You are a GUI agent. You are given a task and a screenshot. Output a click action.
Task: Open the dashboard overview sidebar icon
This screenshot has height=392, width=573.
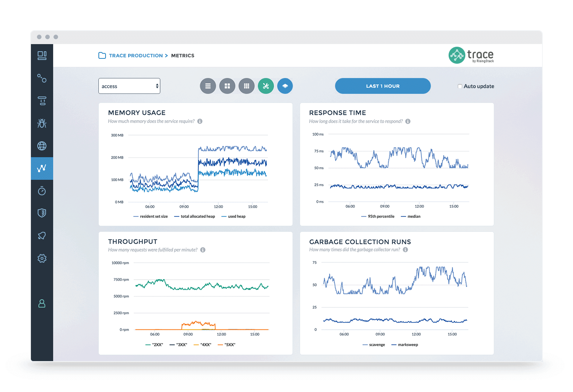pyautogui.click(x=42, y=55)
